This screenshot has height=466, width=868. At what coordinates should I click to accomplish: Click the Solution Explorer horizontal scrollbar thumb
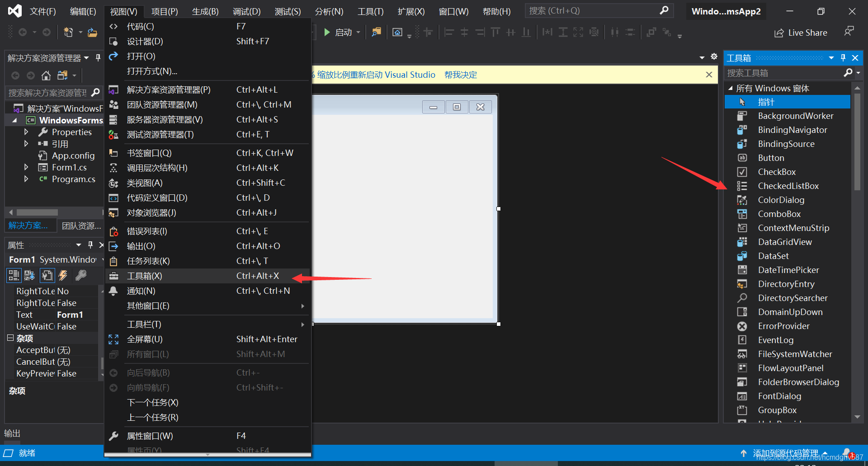click(37, 212)
